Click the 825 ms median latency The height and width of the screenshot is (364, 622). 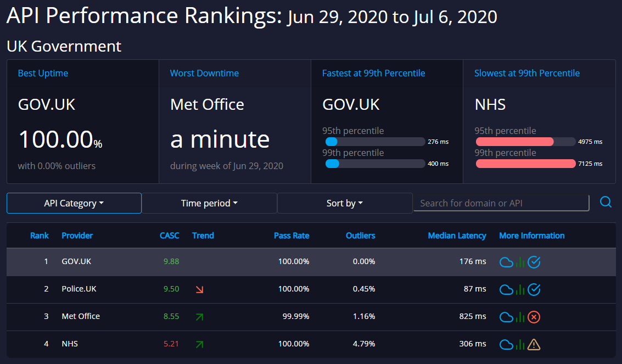click(x=473, y=316)
